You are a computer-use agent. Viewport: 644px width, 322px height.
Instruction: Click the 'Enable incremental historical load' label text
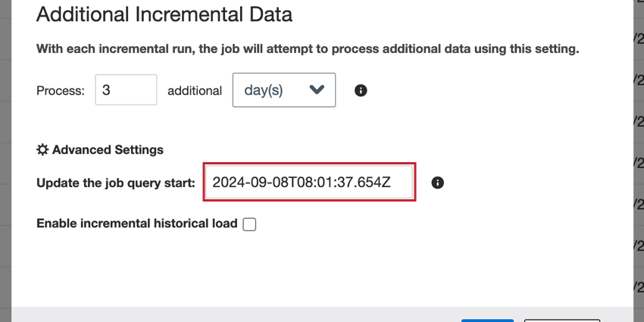click(136, 224)
